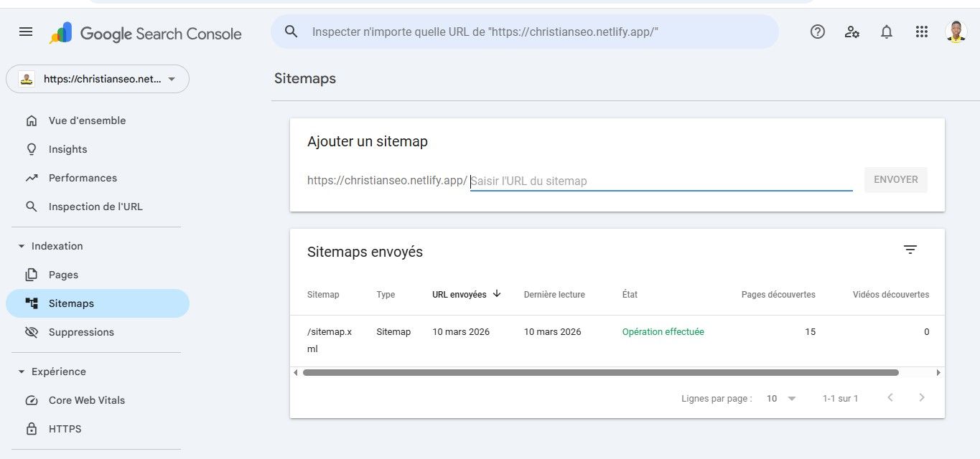Go to Suppressions page
This screenshot has height=459, width=980.
(x=81, y=332)
